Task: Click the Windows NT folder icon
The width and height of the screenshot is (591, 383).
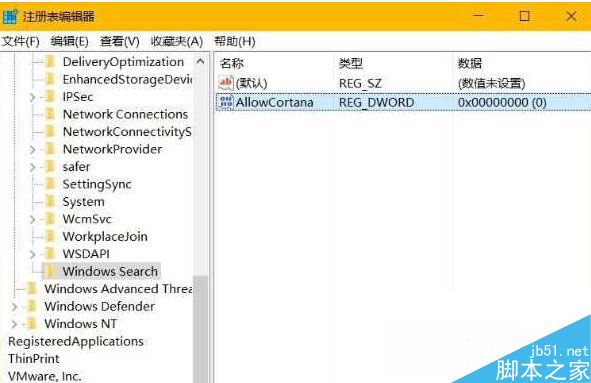Action: pyautogui.click(x=32, y=323)
